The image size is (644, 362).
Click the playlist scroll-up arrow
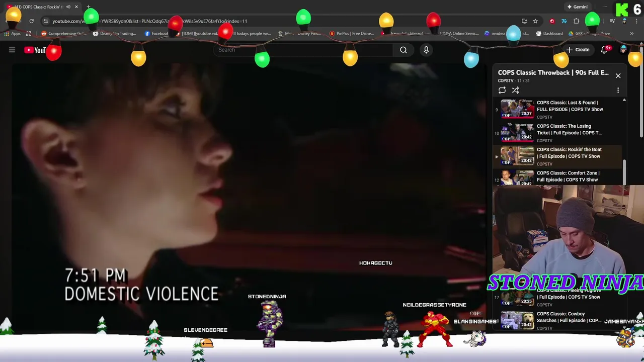[x=624, y=100]
